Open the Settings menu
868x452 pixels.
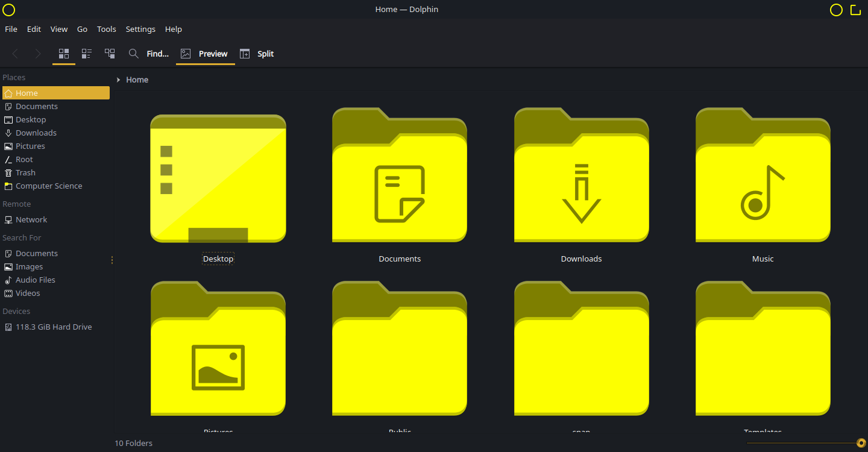pyautogui.click(x=140, y=29)
